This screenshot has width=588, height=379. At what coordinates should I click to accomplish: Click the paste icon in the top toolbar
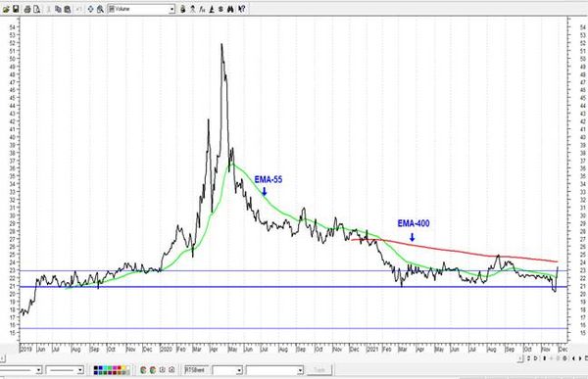[67, 9]
